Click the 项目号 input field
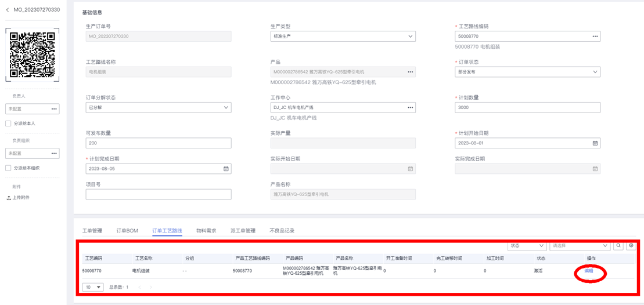This screenshot has width=644, height=305. (159, 194)
